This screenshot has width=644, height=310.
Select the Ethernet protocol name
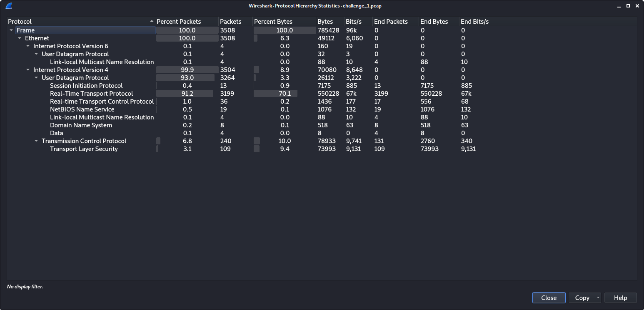pyautogui.click(x=37, y=38)
